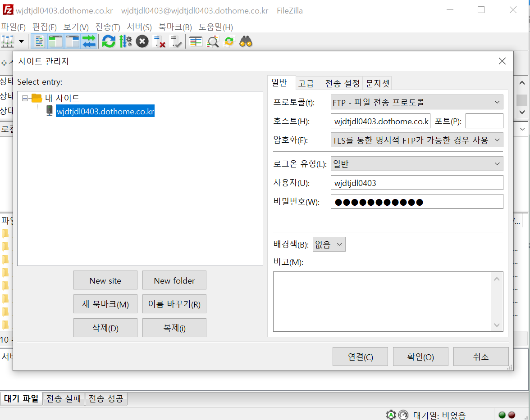Open the 전송(T) menu
The width and height of the screenshot is (530, 420).
(x=107, y=27)
